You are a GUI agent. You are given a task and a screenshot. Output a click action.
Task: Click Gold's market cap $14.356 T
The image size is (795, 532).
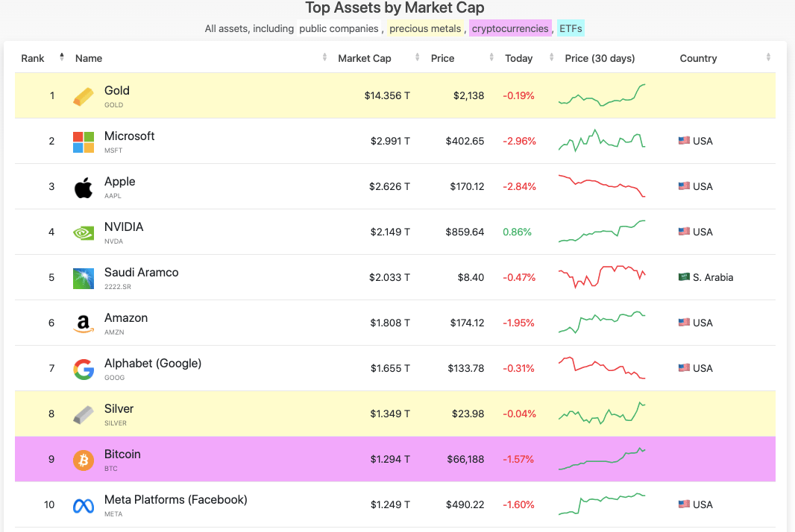[x=387, y=95]
